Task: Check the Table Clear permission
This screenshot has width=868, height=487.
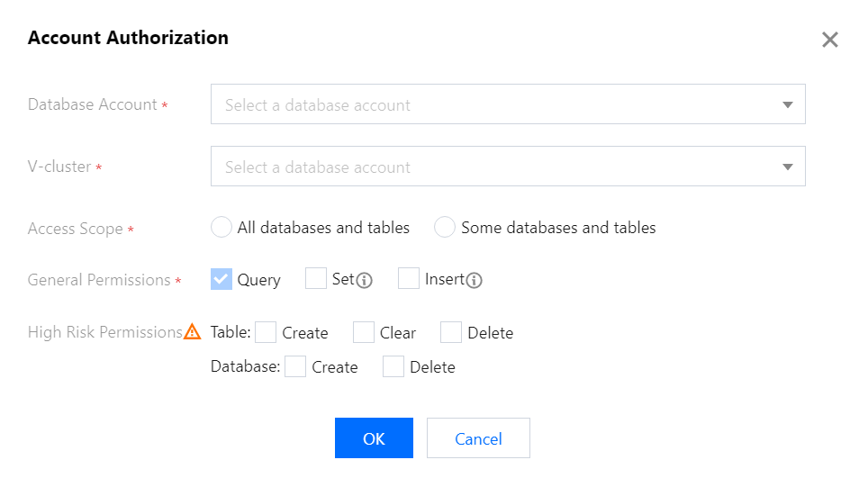Action: point(364,333)
